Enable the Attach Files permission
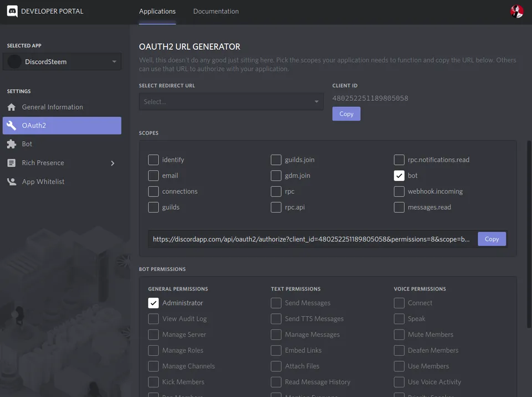The height and width of the screenshot is (397, 532). pyautogui.click(x=276, y=366)
